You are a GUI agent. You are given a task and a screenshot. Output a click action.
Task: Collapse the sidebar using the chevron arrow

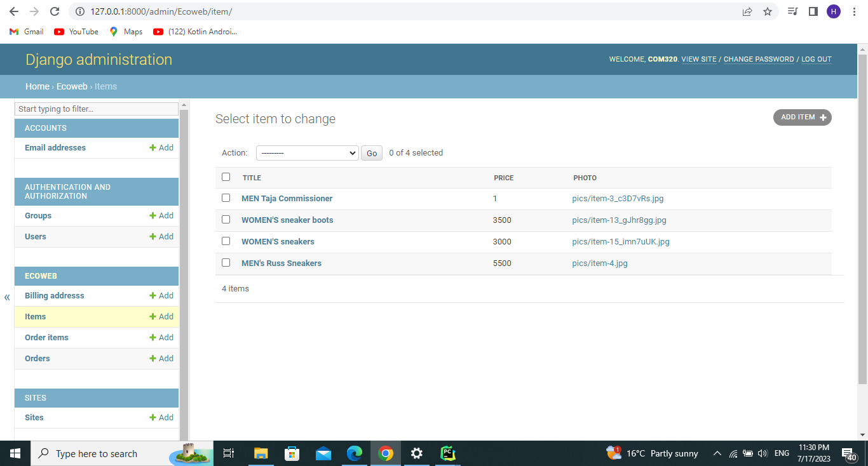click(7, 296)
